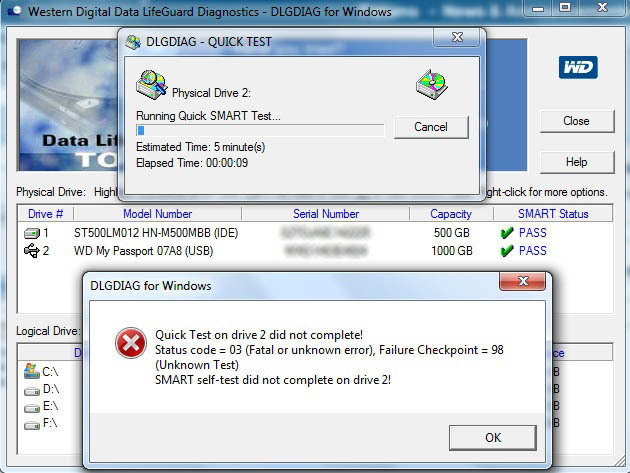Select the IDE drive 1 icon
Screen dimensions: 630x473
click(x=32, y=233)
